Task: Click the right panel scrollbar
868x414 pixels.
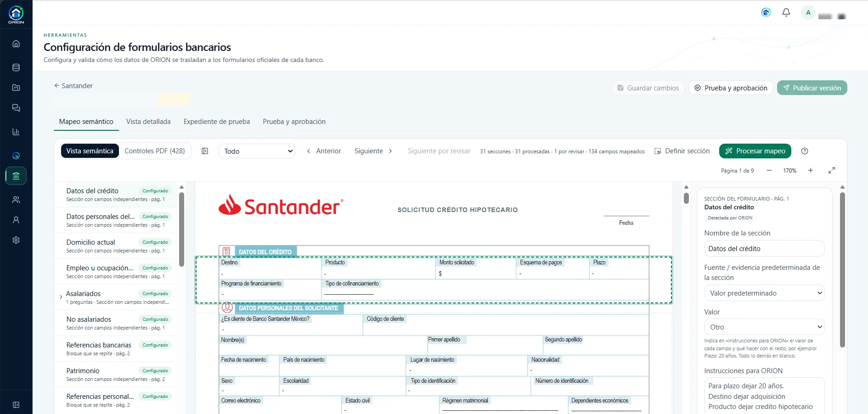Action: 842,270
